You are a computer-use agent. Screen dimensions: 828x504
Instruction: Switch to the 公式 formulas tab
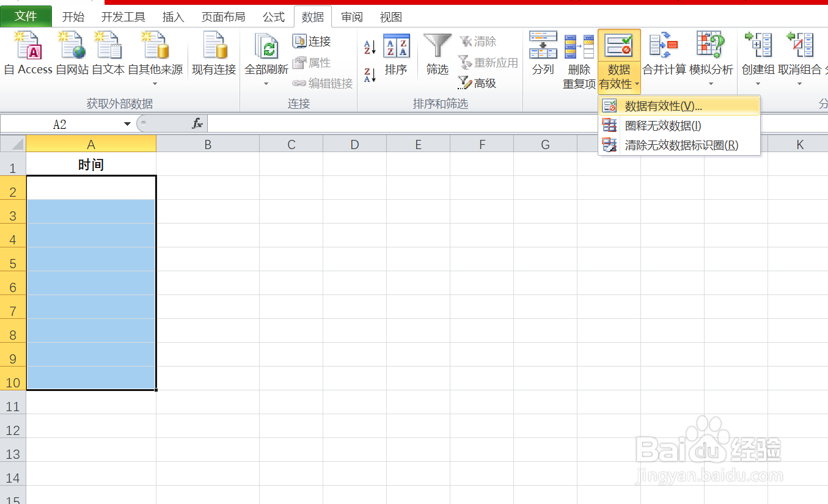point(274,17)
